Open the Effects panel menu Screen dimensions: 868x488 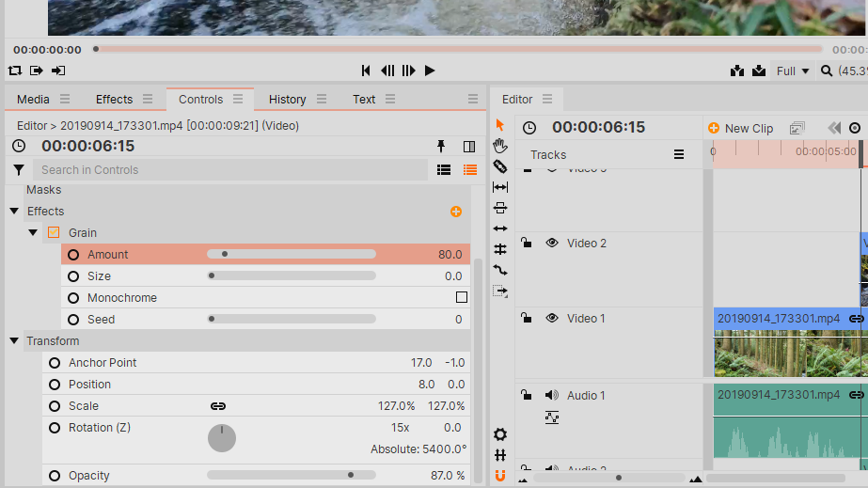tap(148, 99)
